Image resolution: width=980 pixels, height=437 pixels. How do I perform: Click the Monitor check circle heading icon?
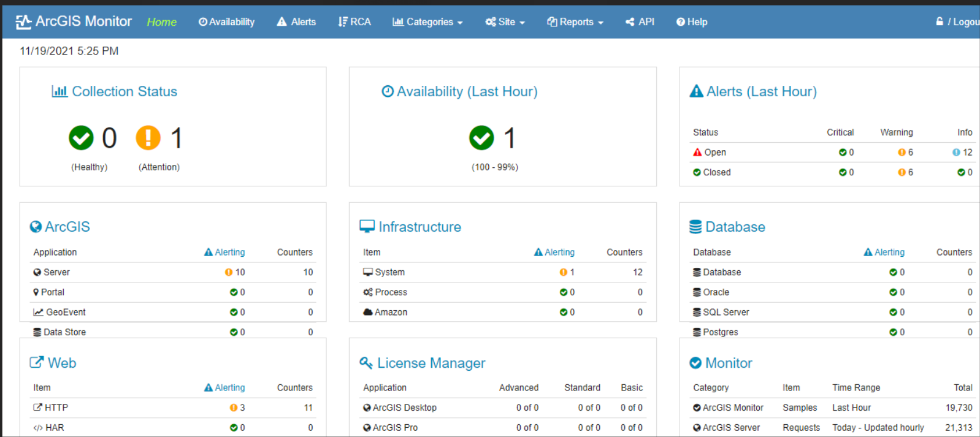tap(695, 363)
